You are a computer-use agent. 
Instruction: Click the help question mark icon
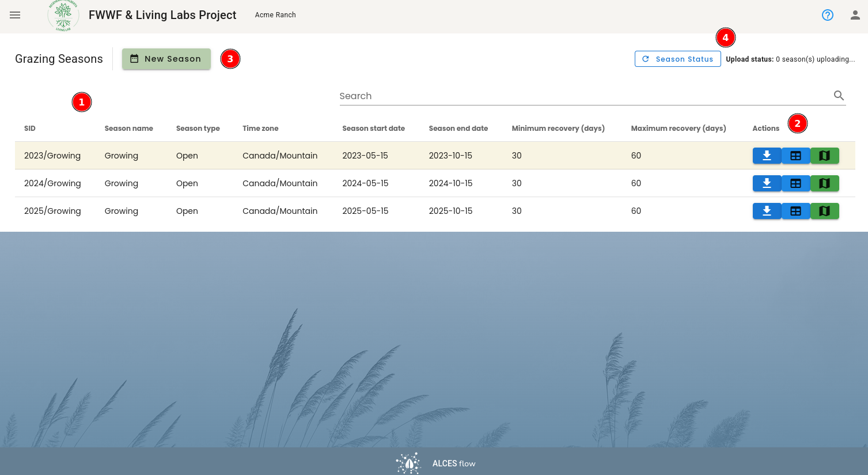pos(828,15)
